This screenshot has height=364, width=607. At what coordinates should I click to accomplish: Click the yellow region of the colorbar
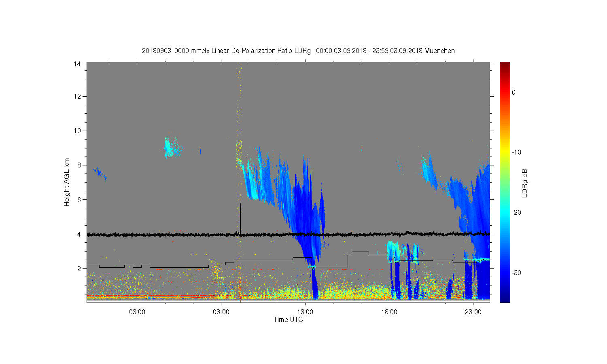[x=505, y=153]
